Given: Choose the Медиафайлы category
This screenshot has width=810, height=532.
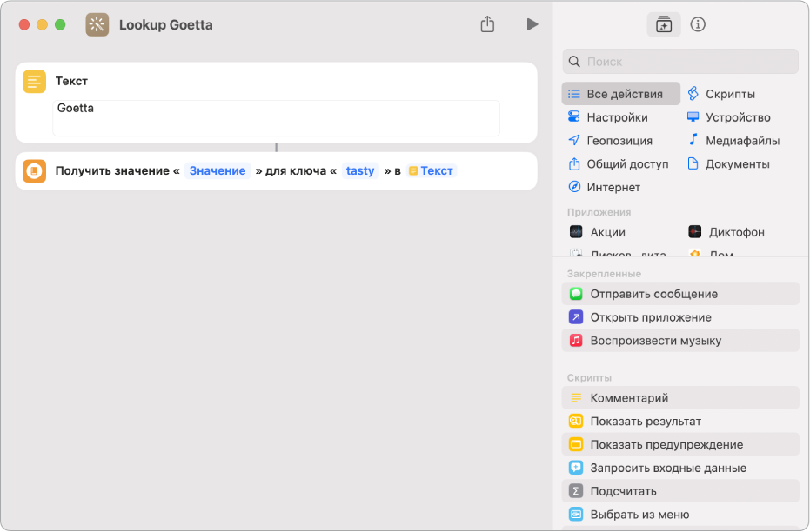Looking at the screenshot, I should pyautogui.click(x=733, y=140).
